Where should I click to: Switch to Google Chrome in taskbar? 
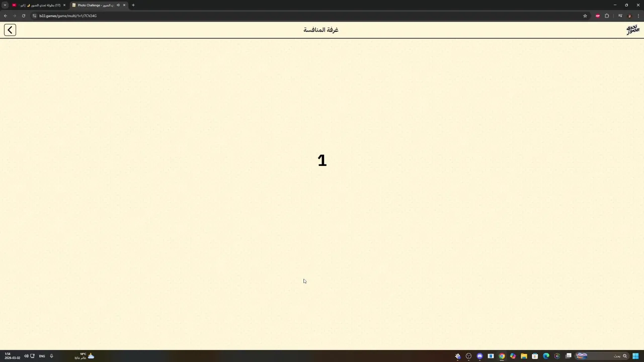point(502,356)
